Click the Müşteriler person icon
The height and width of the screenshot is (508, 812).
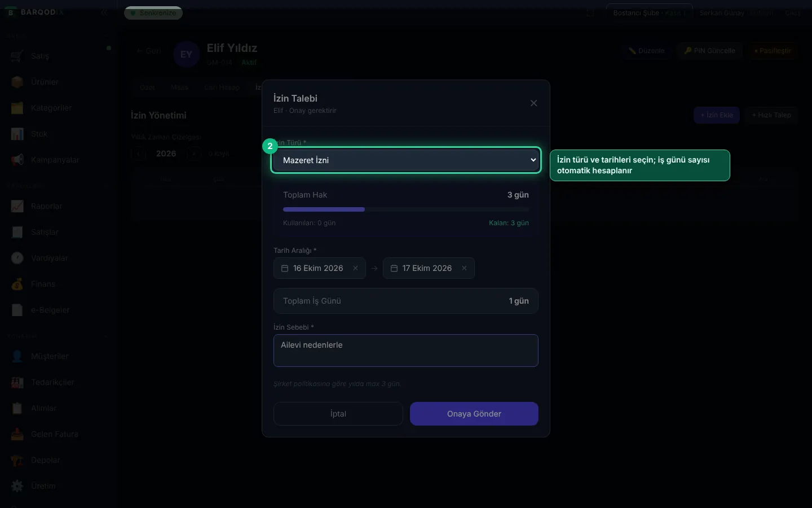pyautogui.click(x=17, y=356)
